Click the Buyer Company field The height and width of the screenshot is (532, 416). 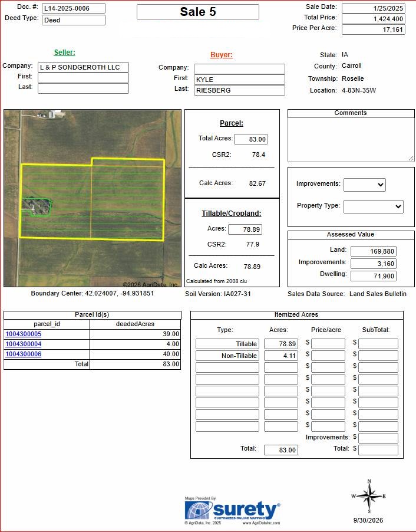pyautogui.click(x=239, y=69)
